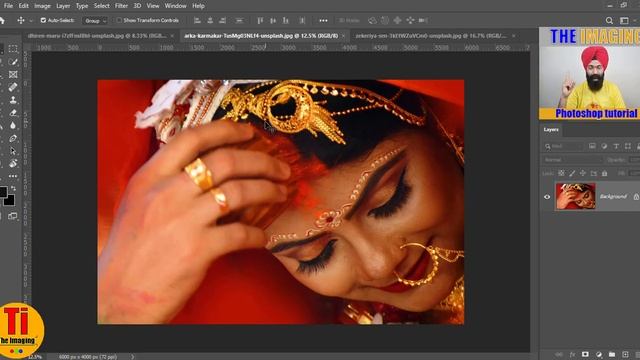This screenshot has width=640, height=360.
Task: Open the Edit Toolbar three-dots button
Action: (x=13, y=176)
